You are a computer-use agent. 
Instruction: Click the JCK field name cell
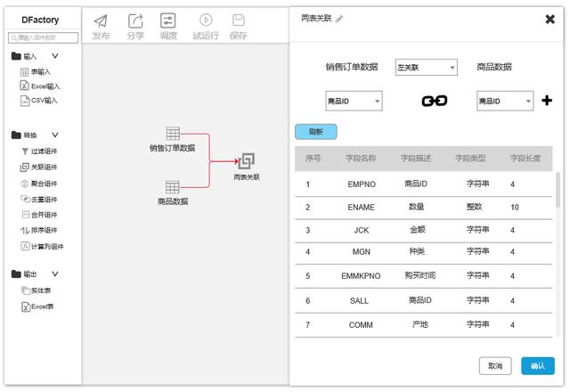362,230
